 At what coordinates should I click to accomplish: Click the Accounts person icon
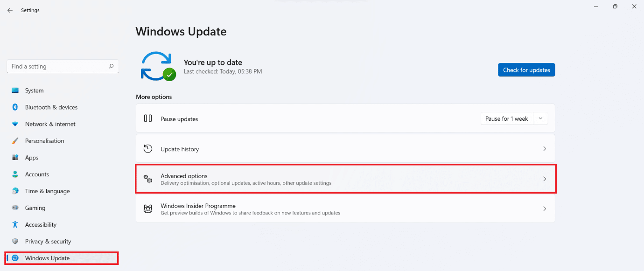15,174
